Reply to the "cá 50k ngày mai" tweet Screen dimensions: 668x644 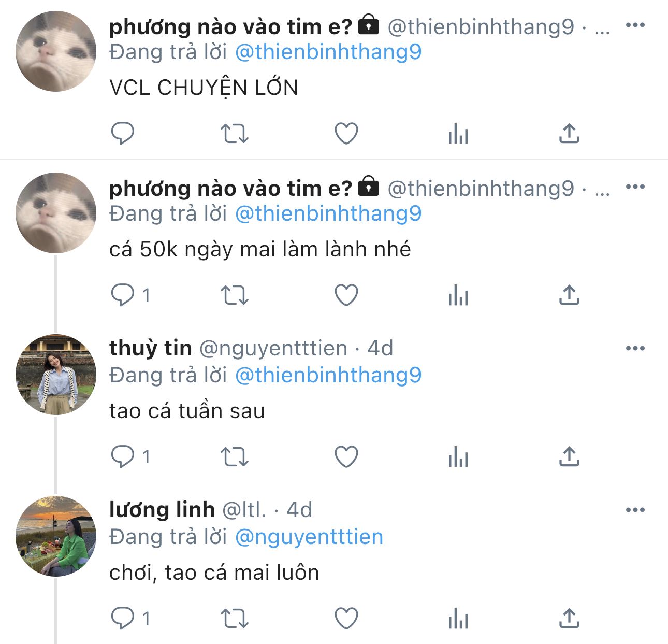[x=123, y=295]
